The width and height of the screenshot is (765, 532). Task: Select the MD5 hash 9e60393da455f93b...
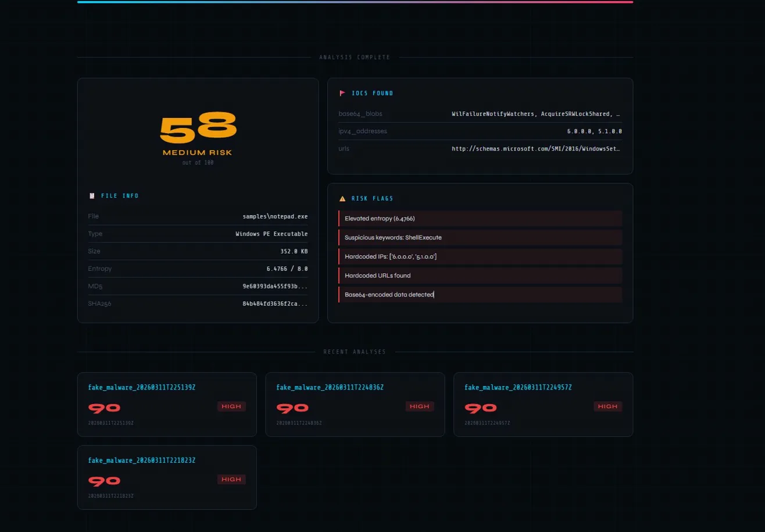pyautogui.click(x=276, y=286)
